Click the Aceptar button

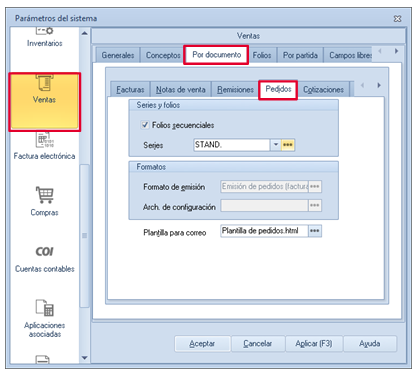coord(202,344)
